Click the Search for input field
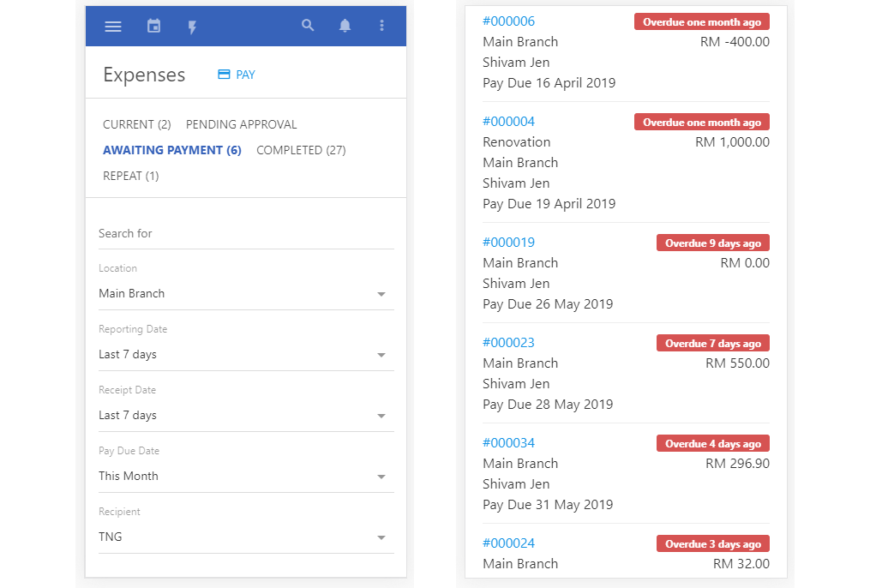The image size is (882, 588). click(x=245, y=233)
